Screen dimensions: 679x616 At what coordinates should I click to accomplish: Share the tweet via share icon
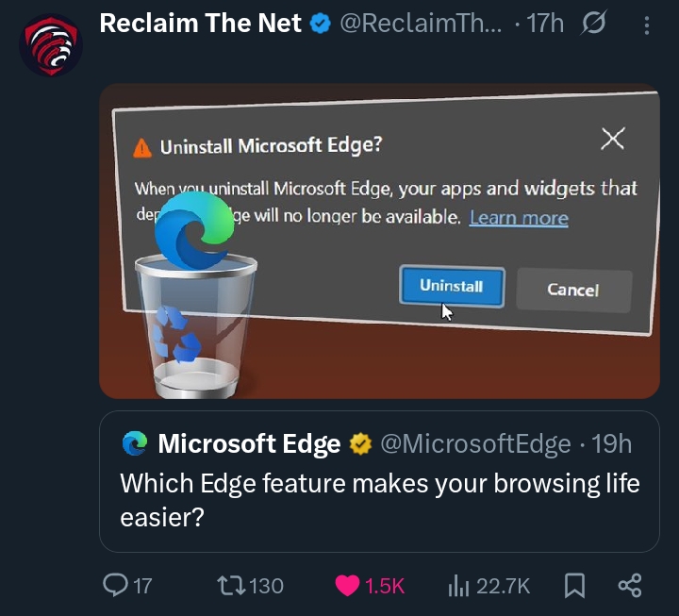coord(629,586)
